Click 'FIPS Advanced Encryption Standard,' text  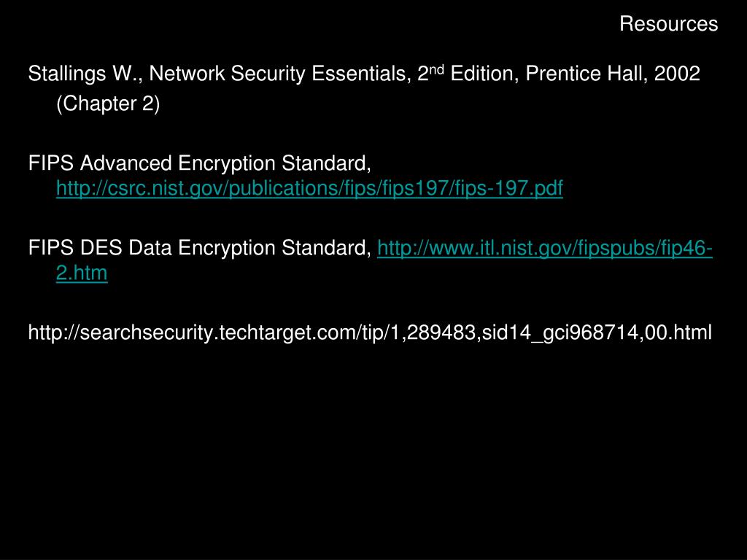coord(200,163)
